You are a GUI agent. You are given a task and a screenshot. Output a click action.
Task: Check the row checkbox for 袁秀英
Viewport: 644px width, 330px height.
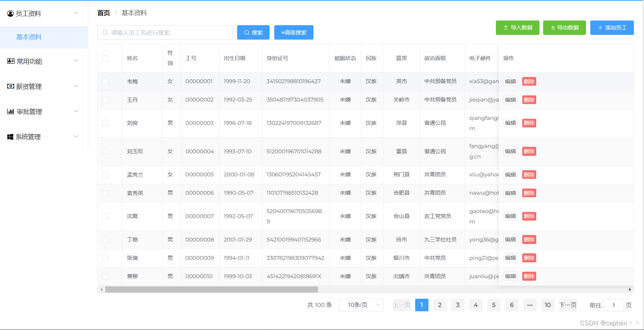click(x=106, y=193)
